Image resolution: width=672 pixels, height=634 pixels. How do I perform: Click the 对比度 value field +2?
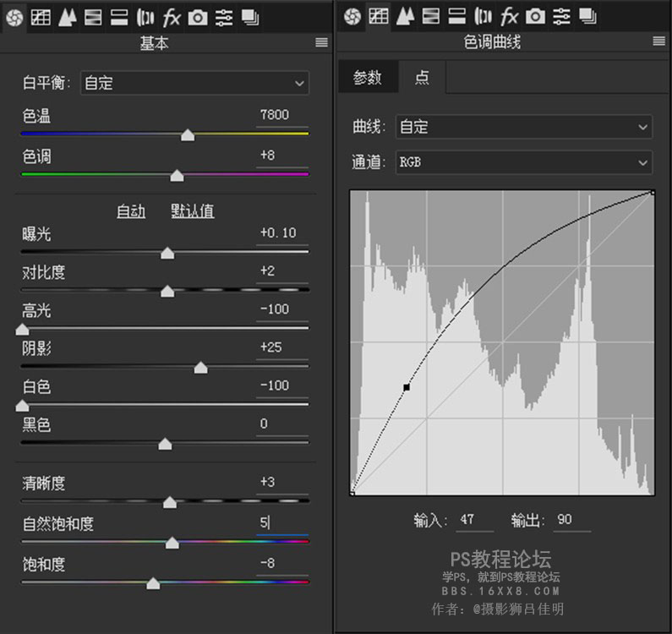click(282, 271)
